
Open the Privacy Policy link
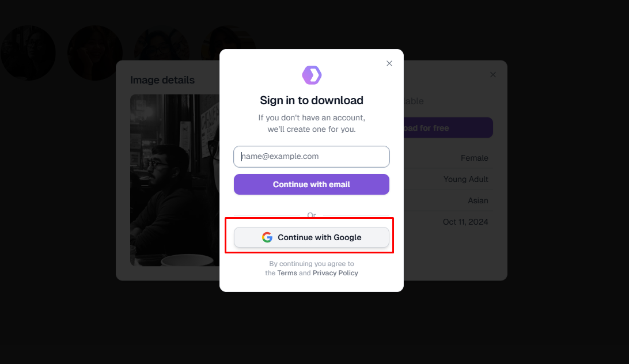[335, 273]
